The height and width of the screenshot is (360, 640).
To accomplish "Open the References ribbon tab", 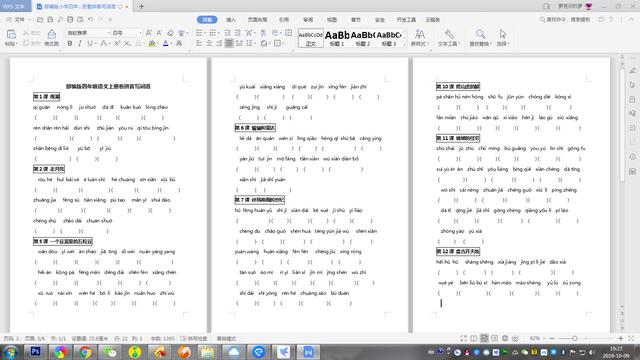I will (x=284, y=20).
